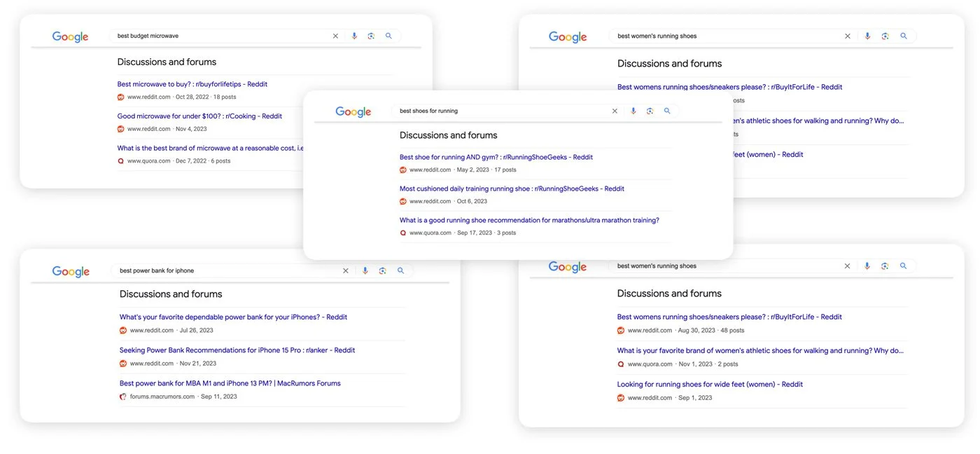980x454 pixels.
Task: Click 'www.quora.com · Nov 1, 2023 · 2 posts' text
Action: [x=683, y=364]
